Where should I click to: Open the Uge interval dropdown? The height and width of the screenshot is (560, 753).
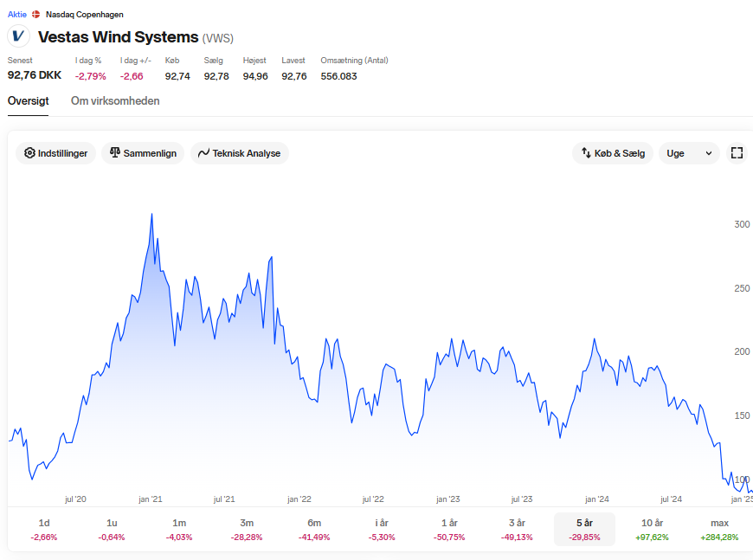[x=689, y=153]
